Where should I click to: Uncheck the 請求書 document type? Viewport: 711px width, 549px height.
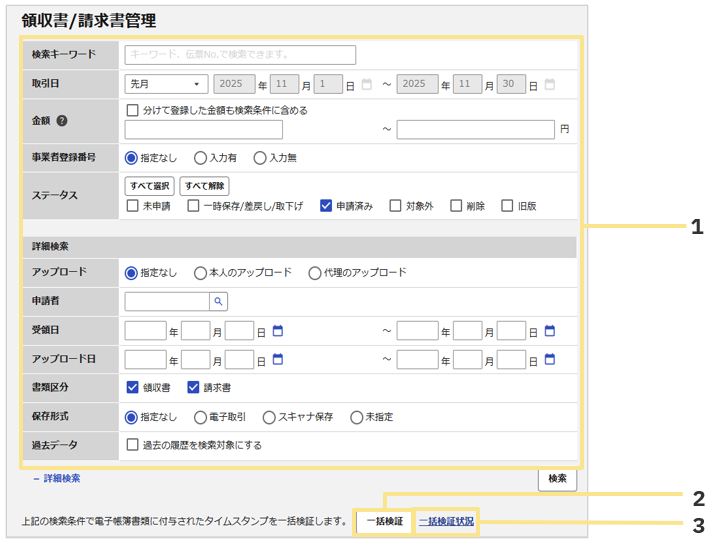(x=193, y=388)
